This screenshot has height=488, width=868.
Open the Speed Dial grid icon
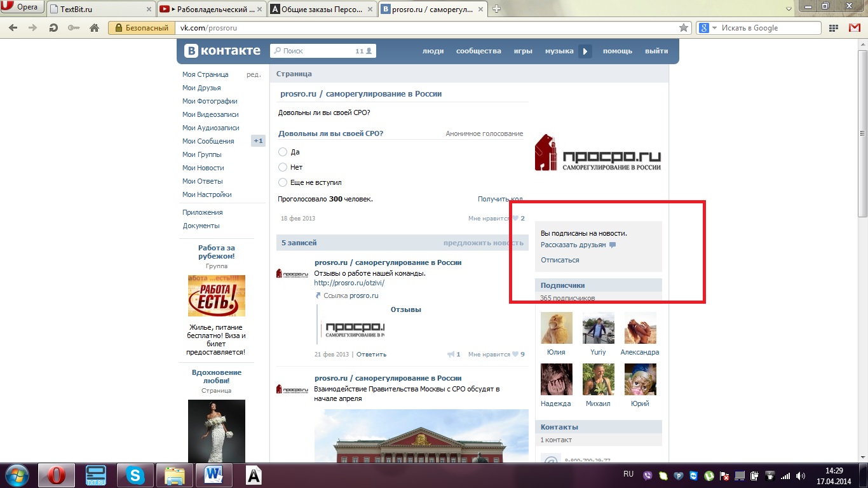(x=834, y=28)
